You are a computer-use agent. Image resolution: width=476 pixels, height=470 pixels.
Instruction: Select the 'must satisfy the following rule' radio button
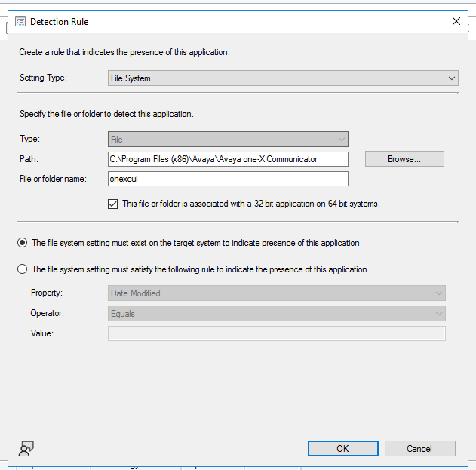pos(22,269)
